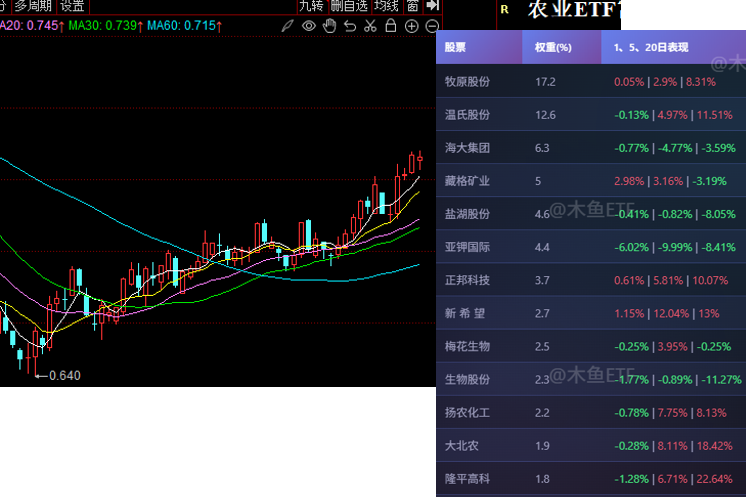Click the MA60: 0.715 indicator label

point(184,26)
